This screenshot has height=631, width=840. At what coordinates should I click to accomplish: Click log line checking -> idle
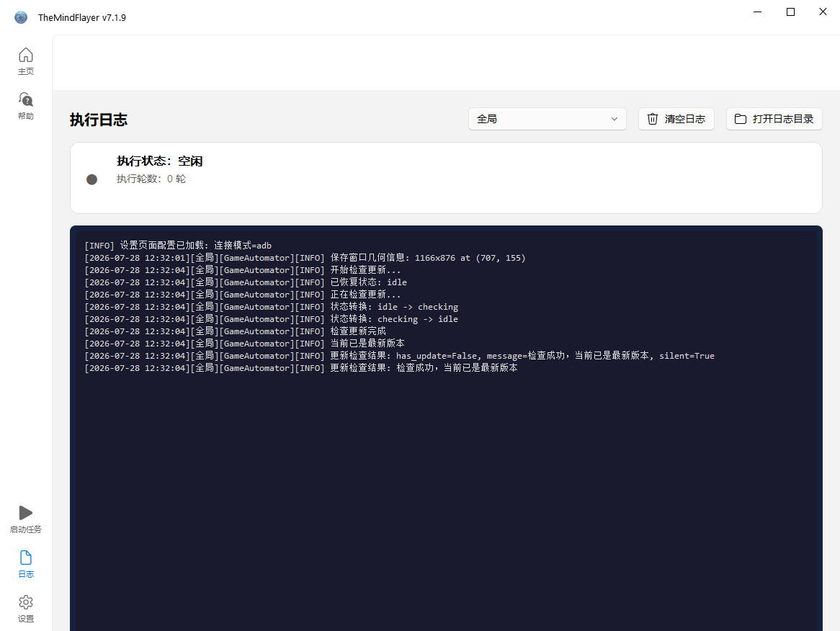click(x=271, y=319)
